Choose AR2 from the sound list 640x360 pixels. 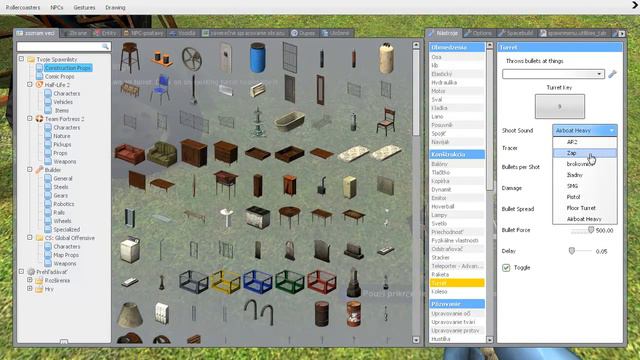tap(584, 142)
